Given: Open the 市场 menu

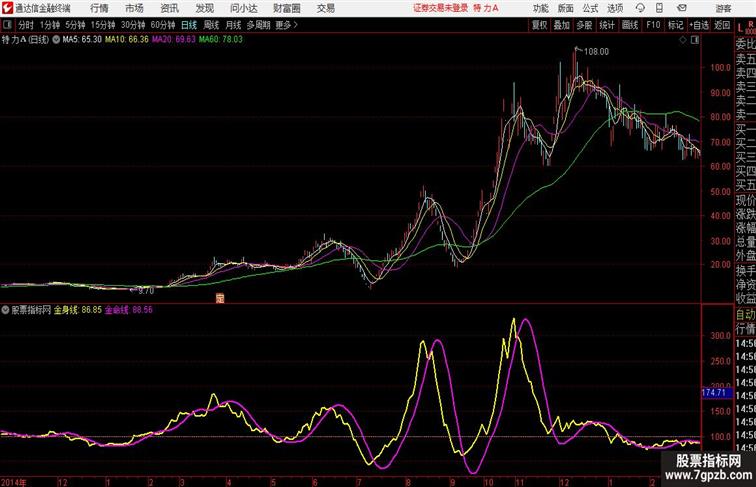Looking at the screenshot, I should click(134, 8).
